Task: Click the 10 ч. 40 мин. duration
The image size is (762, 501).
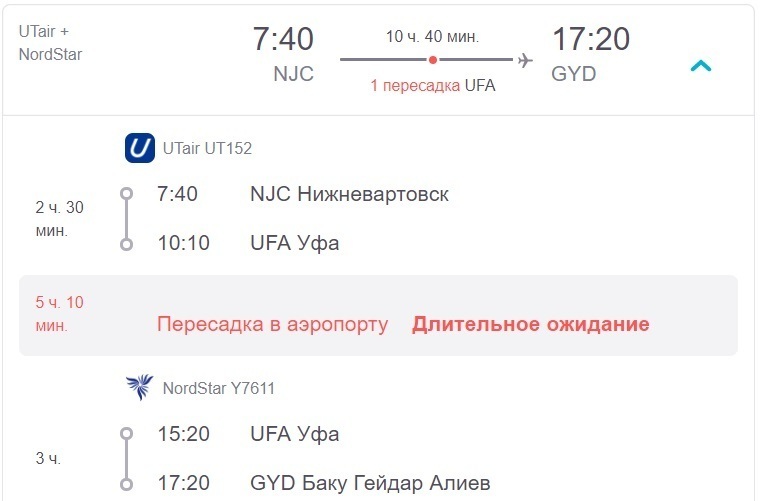Action: 433,36
